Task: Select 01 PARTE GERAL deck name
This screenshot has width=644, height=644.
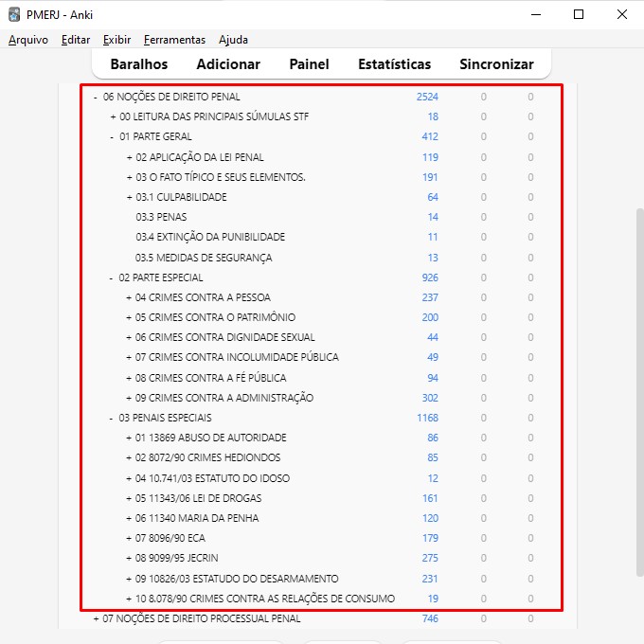Action: coord(155,136)
